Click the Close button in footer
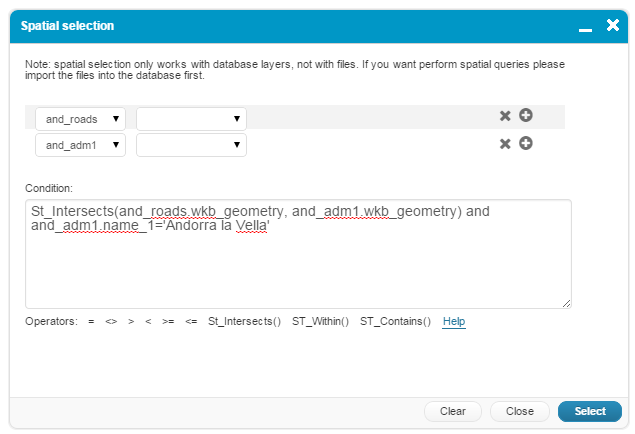Screen dimensions: 635x434 (519, 411)
